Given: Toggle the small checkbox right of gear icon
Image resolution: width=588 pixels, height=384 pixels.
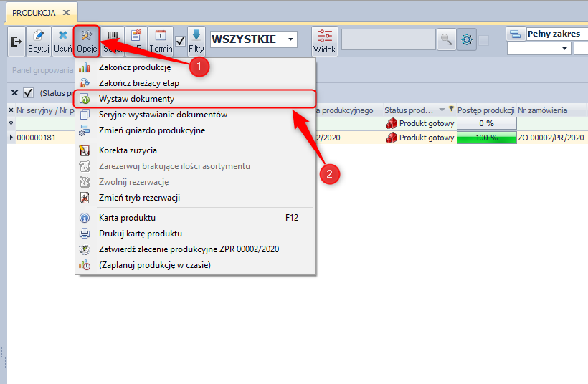Looking at the screenshot, I should (484, 40).
